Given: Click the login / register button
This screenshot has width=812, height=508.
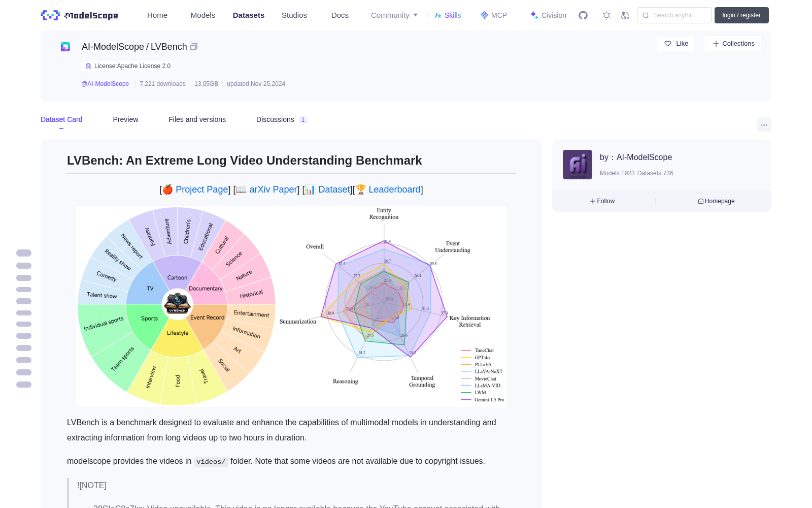Looking at the screenshot, I should [x=741, y=15].
